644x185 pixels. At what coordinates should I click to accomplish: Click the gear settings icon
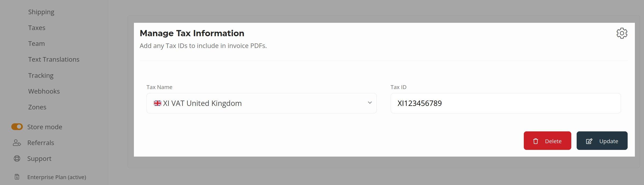[x=622, y=34]
